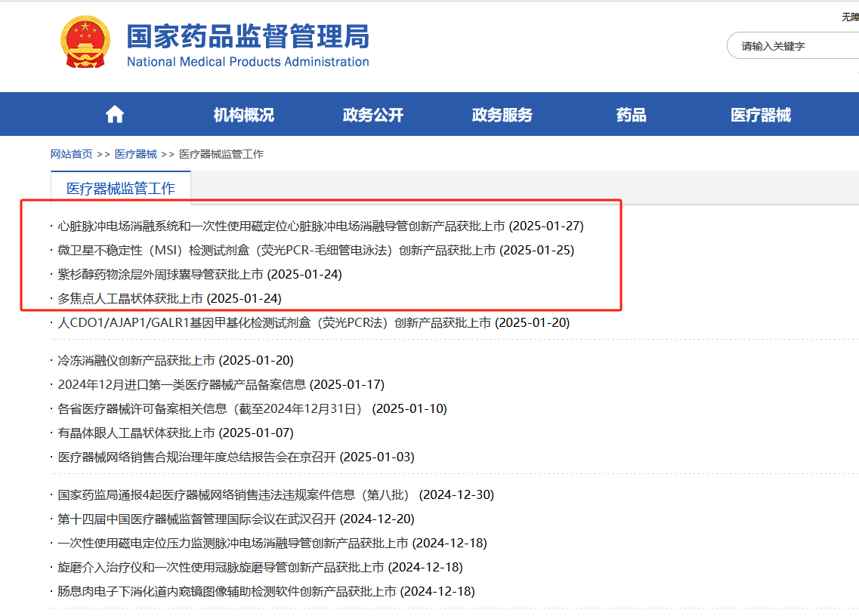This screenshot has height=616, width=859.
Task: Click the 医疗器械 breadcrumb link
Action: pos(136,155)
